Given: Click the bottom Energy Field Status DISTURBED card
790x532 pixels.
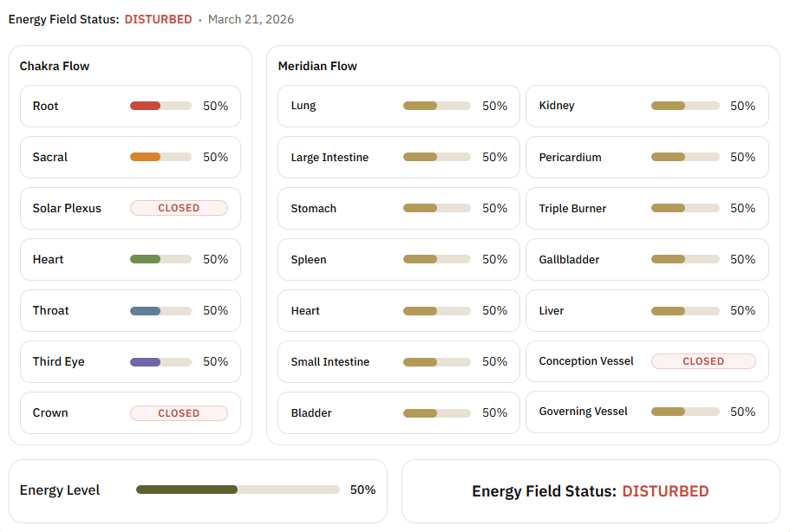Looking at the screenshot, I should pos(591,491).
